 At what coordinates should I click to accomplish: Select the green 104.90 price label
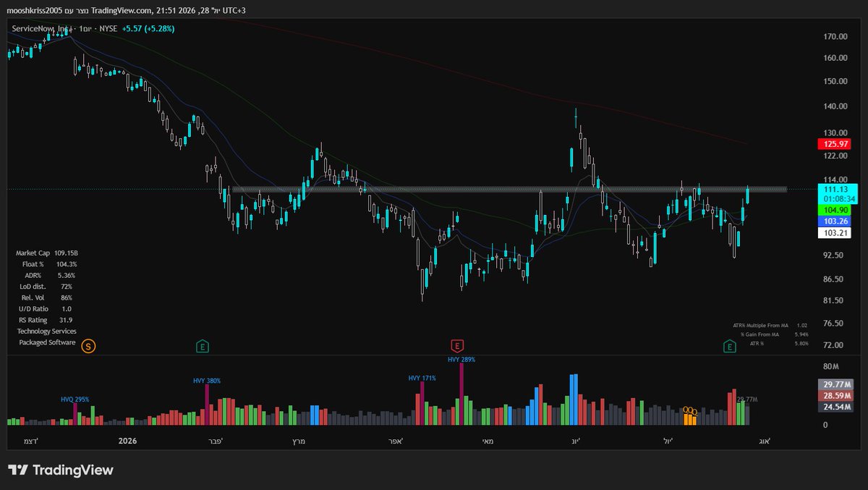pyautogui.click(x=835, y=210)
